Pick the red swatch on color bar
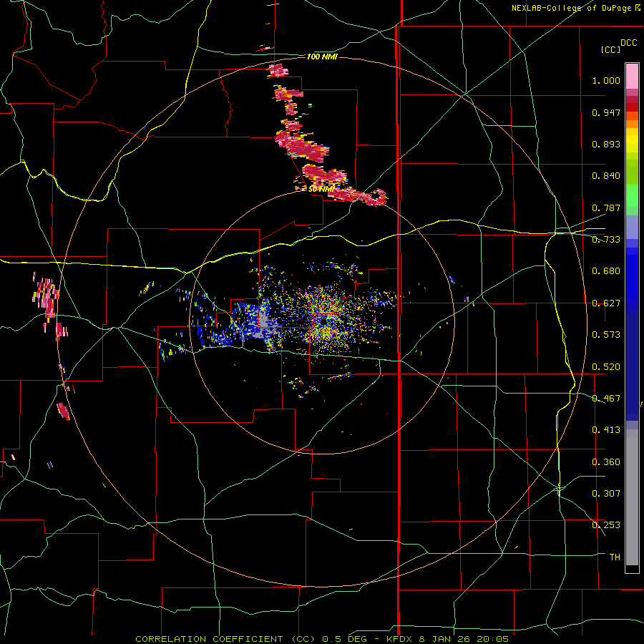This screenshot has width=644, height=644. point(632,107)
